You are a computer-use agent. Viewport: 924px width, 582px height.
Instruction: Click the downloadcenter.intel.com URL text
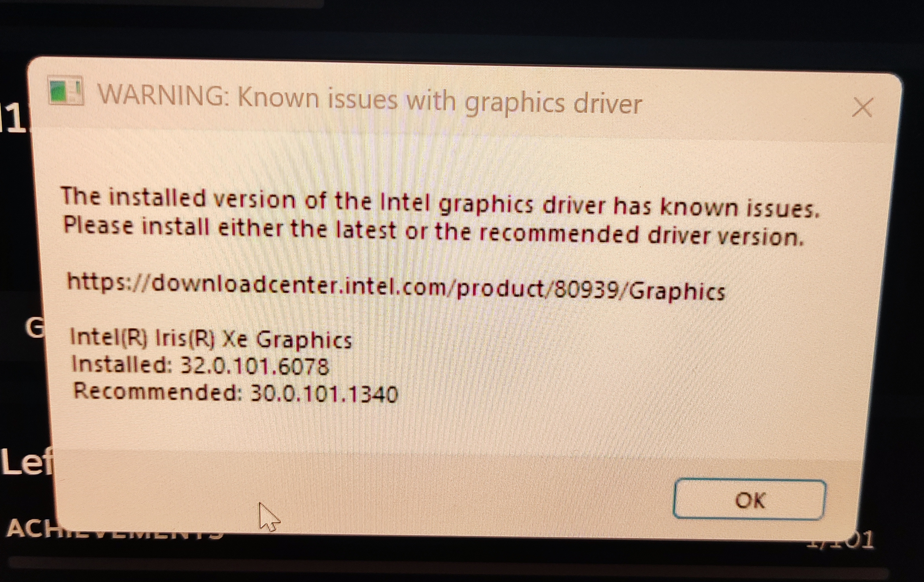click(x=396, y=286)
